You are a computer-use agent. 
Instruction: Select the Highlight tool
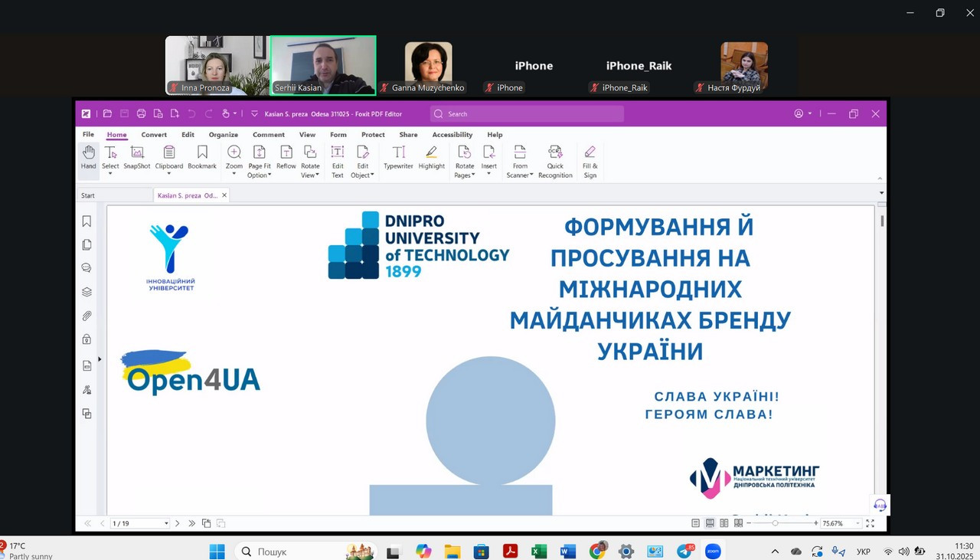431,157
